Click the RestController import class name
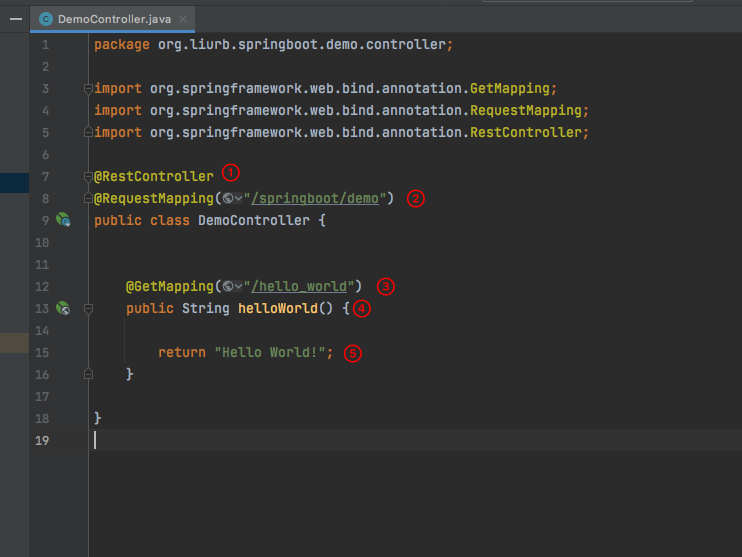Screen dimensions: 742x557 tap(526, 133)
